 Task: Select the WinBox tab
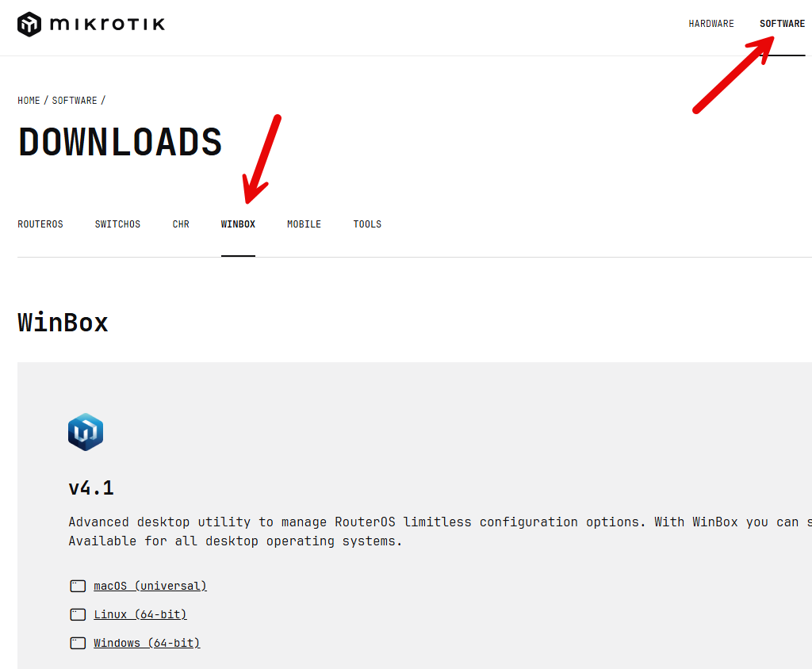[238, 224]
